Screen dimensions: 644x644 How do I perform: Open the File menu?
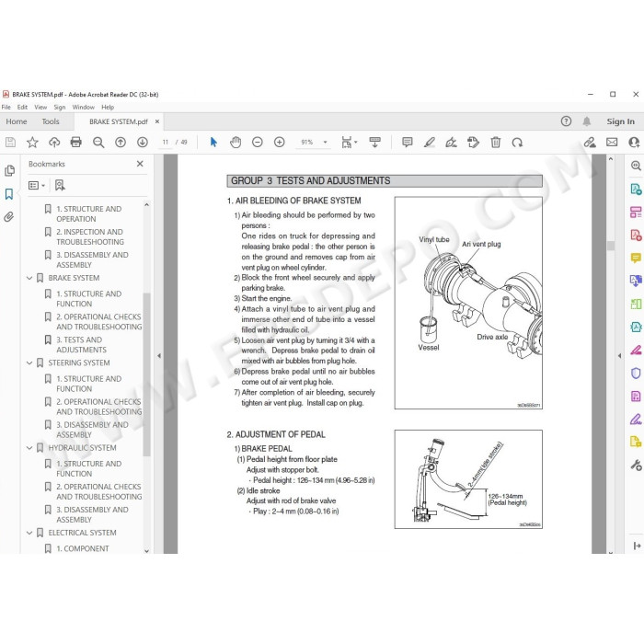(6, 108)
